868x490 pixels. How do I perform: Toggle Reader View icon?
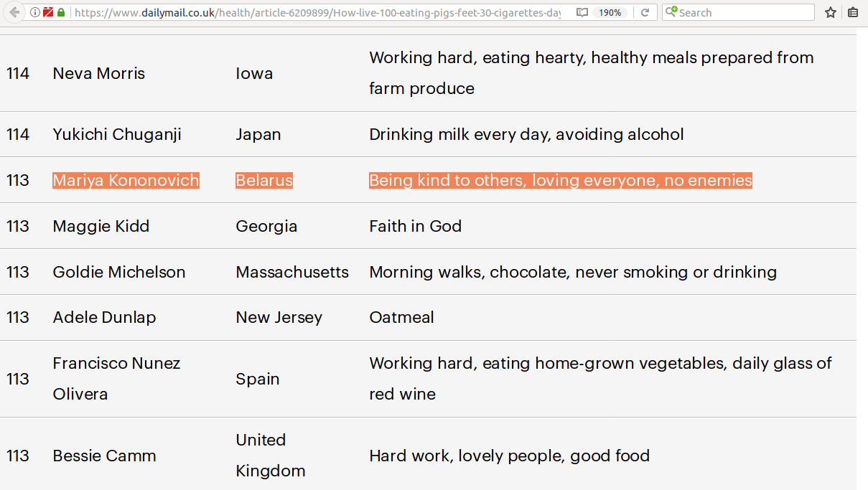(x=582, y=12)
